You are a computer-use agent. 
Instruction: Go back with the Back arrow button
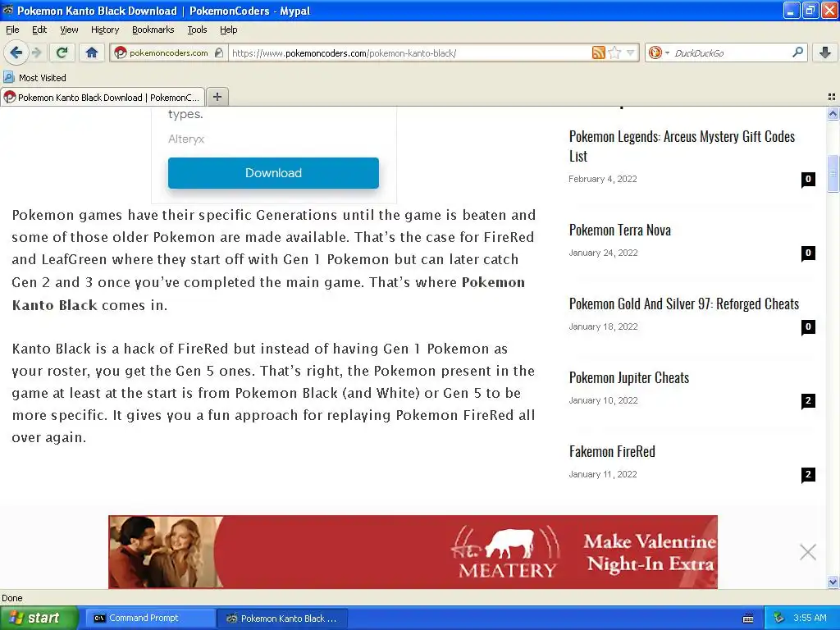pos(16,52)
